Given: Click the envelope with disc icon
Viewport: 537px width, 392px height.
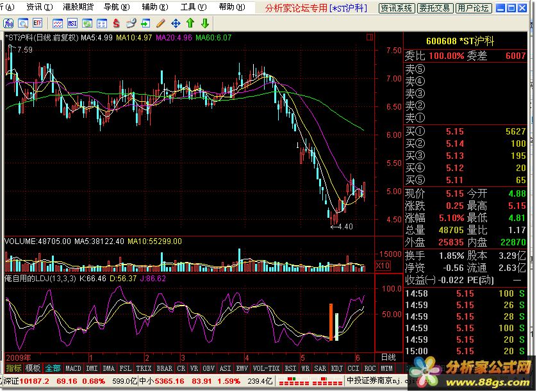Looking at the screenshot, I should tap(131, 23).
